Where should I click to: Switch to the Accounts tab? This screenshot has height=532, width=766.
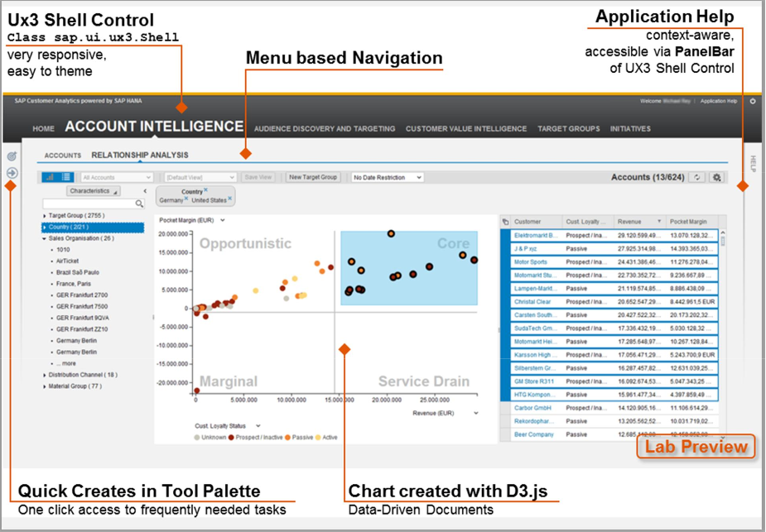(x=63, y=156)
